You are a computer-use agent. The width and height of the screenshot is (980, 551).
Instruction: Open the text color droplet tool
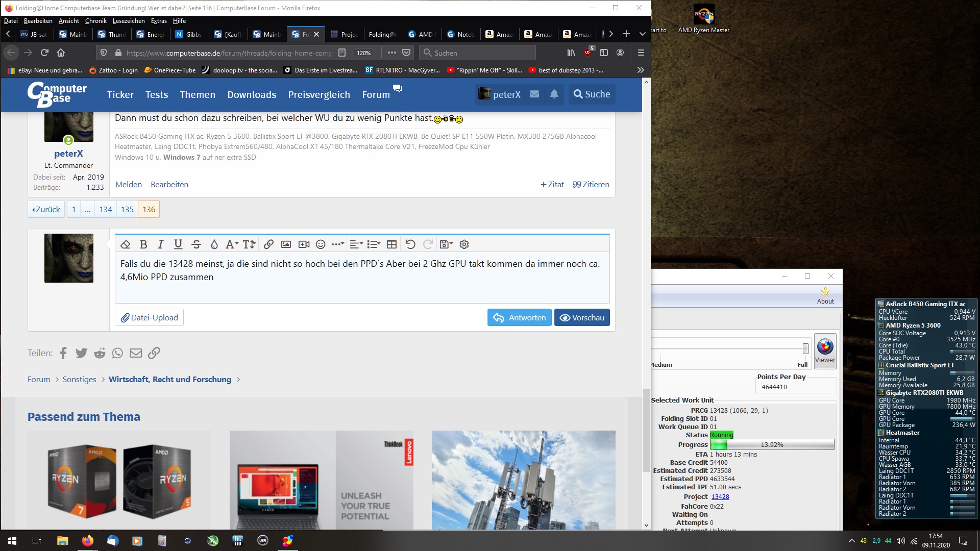[x=214, y=244]
